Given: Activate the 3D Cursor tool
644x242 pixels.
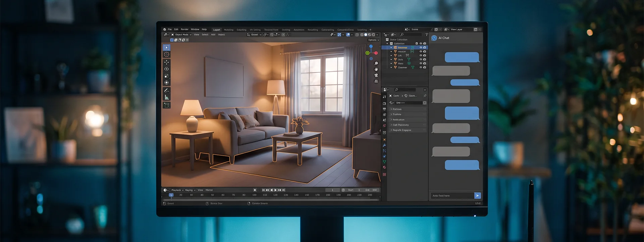Looking at the screenshot, I should [166, 54].
